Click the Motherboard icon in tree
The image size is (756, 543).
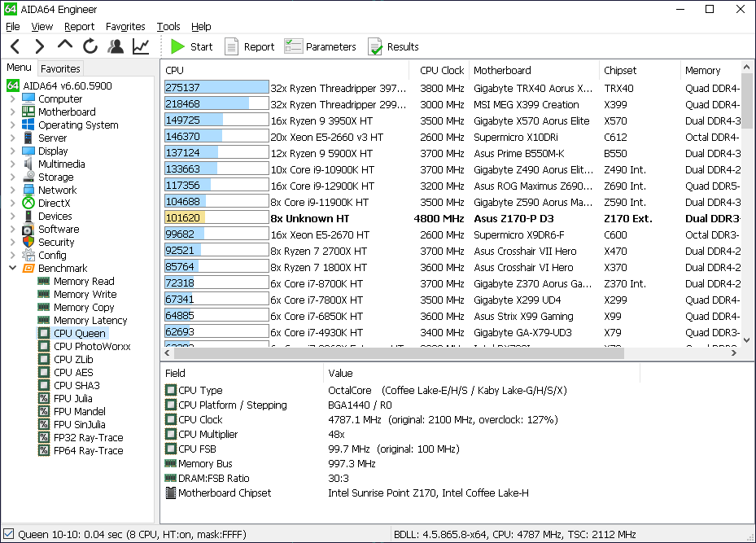coord(28,112)
